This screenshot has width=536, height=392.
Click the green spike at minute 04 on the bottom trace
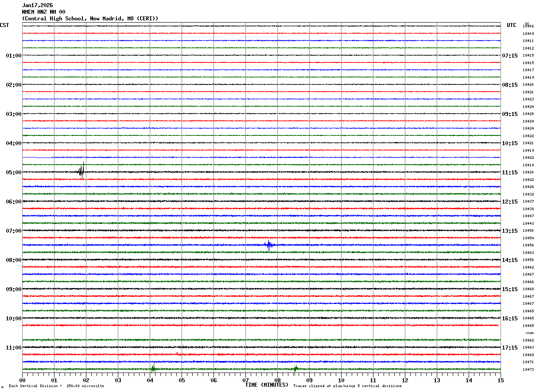click(153, 368)
